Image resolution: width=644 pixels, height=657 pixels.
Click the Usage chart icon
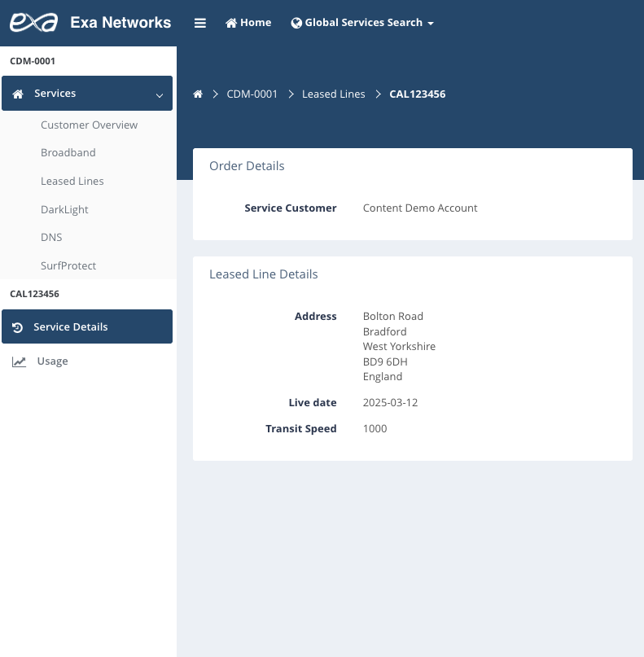tap(19, 361)
